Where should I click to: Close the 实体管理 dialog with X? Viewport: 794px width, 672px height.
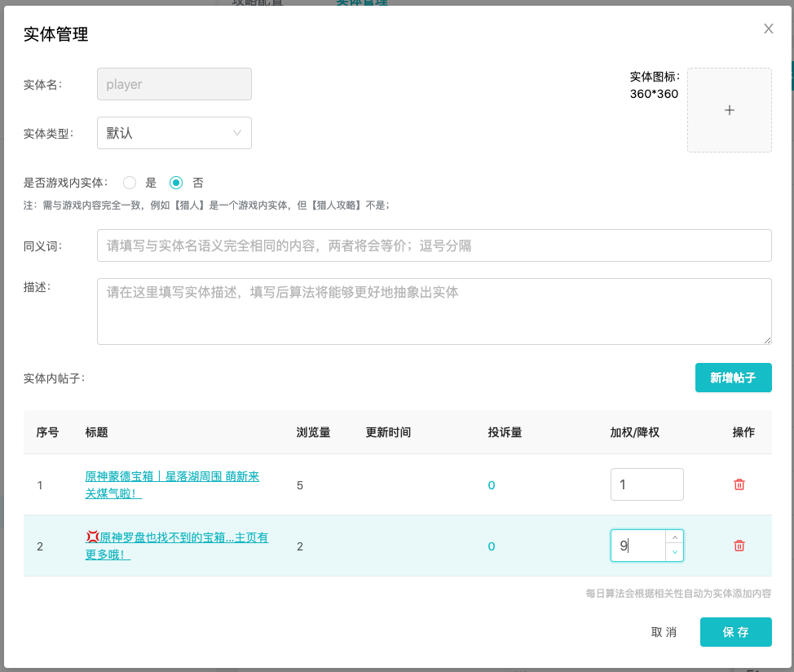[x=768, y=29]
